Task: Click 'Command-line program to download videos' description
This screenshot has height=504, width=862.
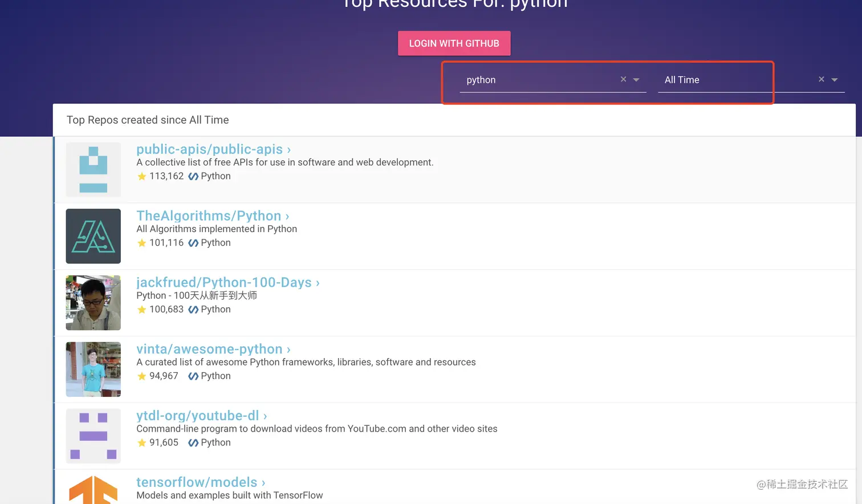Action: coord(317,429)
